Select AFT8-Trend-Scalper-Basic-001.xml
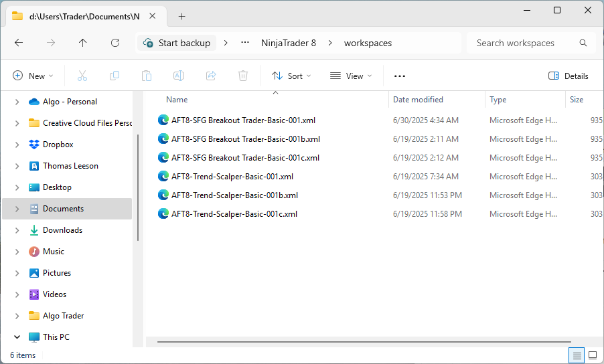This screenshot has width=604, height=364. point(232,176)
